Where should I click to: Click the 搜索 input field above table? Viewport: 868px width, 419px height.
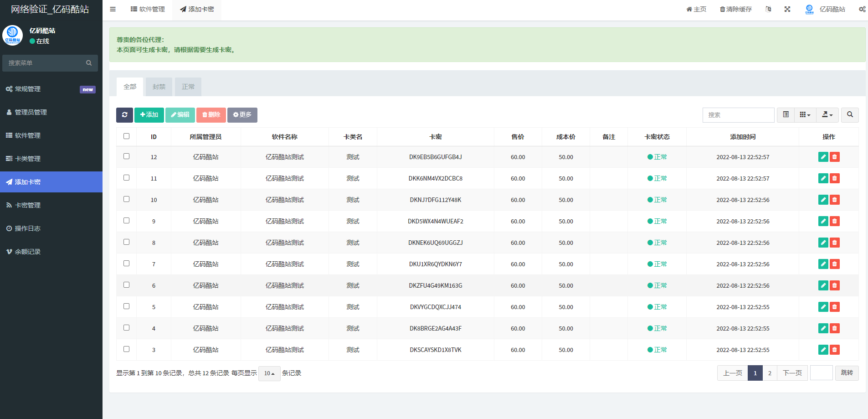(x=738, y=115)
